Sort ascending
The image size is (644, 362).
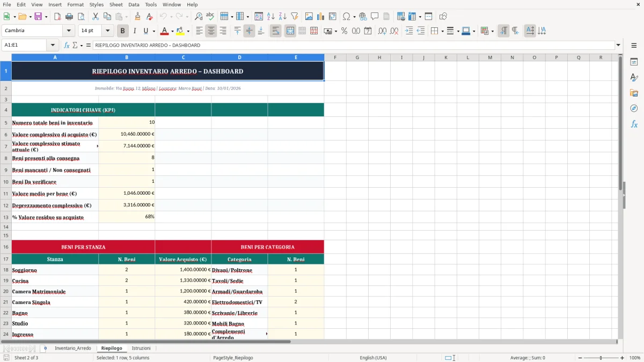[x=270, y=17]
